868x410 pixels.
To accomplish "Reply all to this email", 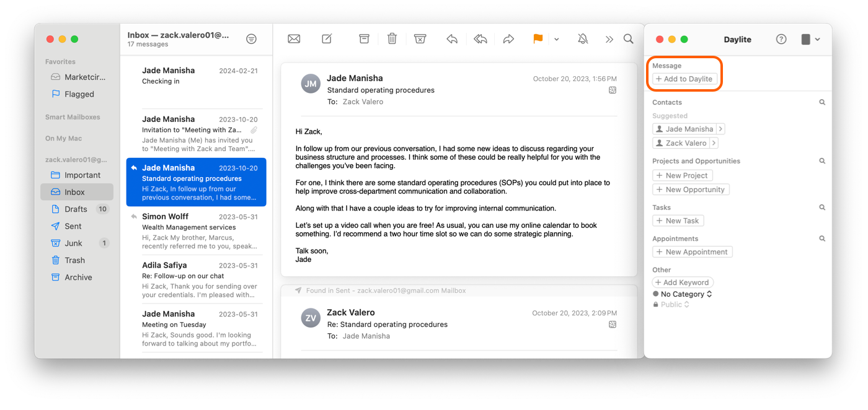I will click(x=480, y=39).
